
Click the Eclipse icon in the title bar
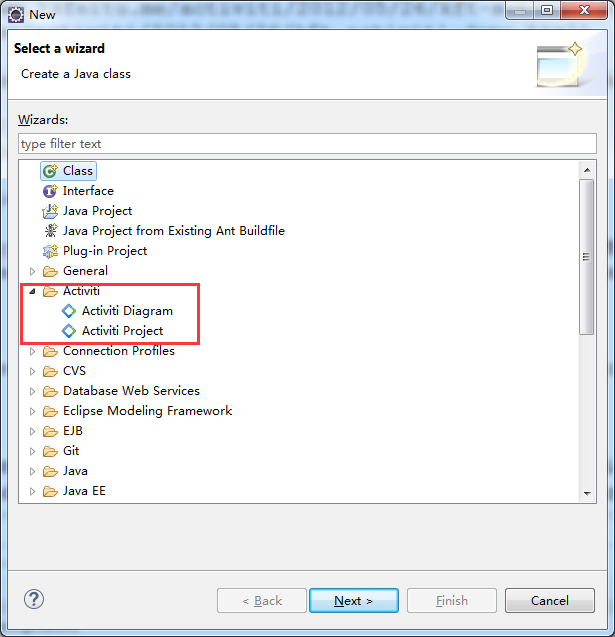click(16, 15)
